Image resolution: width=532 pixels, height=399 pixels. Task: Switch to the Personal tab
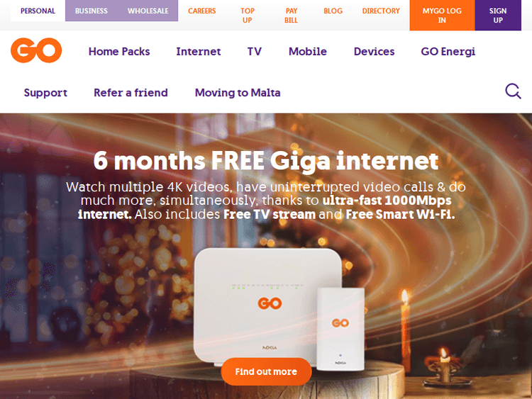(38, 11)
